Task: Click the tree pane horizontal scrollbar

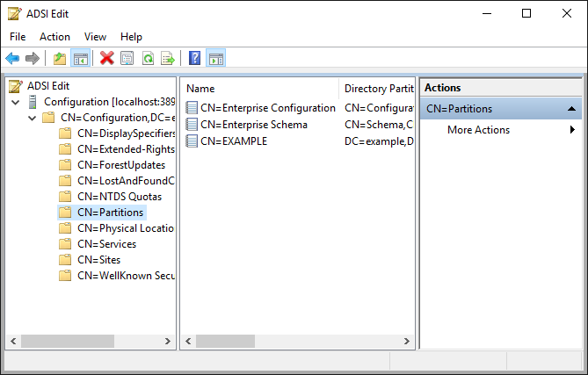Action: (x=88, y=341)
